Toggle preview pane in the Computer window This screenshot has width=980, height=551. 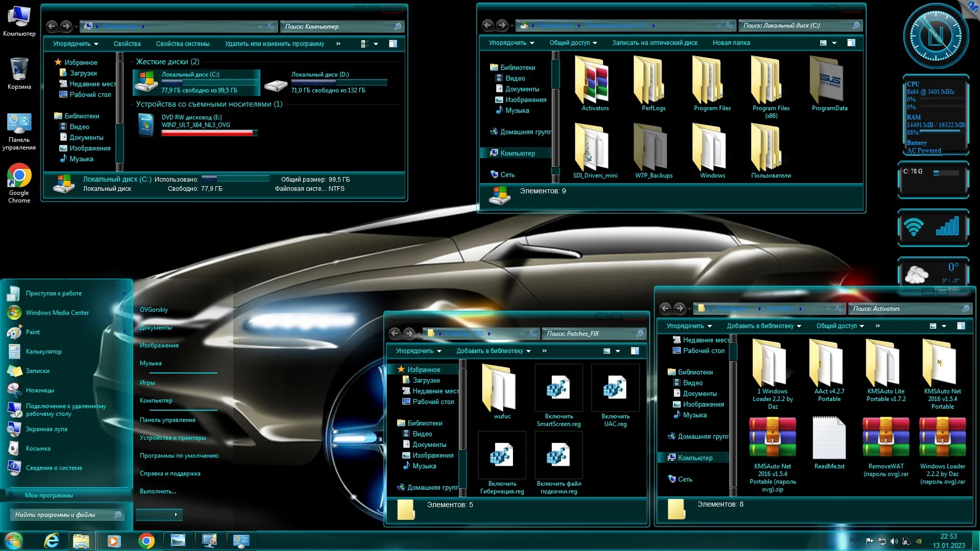pyautogui.click(x=393, y=44)
